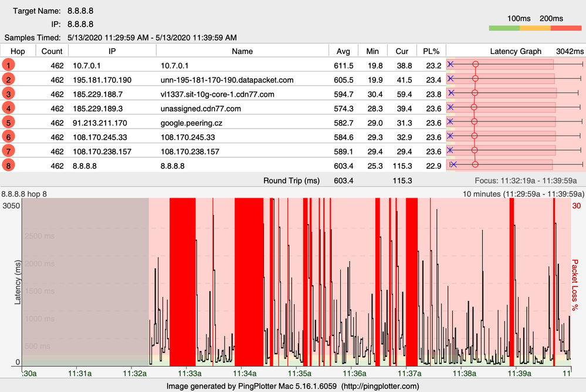Click the Name column header
The width and height of the screenshot is (586, 392).
click(x=242, y=51)
